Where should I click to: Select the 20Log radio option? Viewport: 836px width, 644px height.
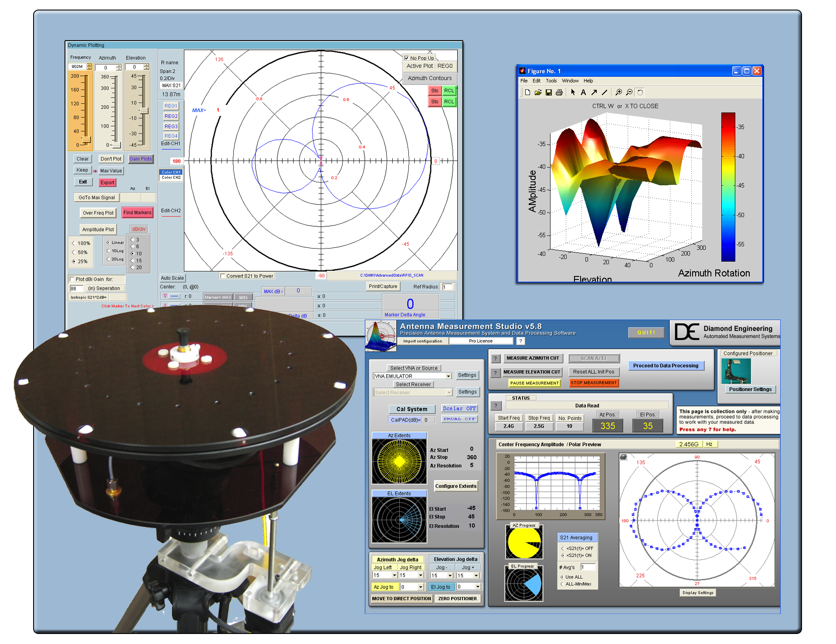click(108, 259)
